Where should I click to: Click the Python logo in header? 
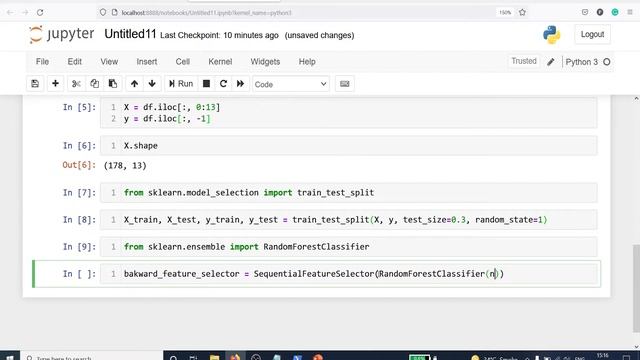(551, 35)
